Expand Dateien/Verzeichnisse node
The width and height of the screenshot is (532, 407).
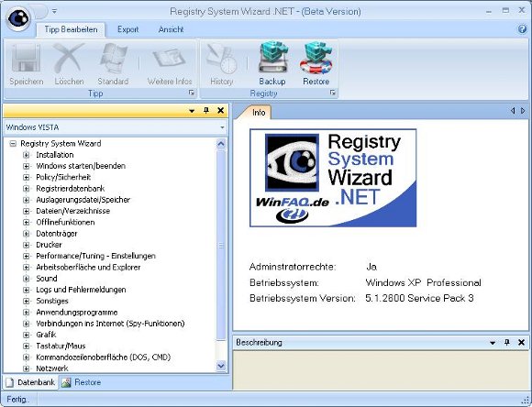(26, 211)
